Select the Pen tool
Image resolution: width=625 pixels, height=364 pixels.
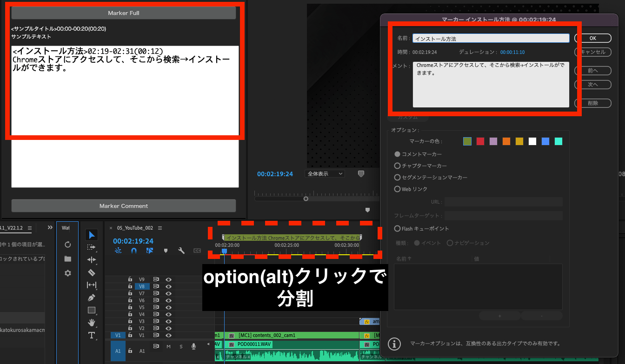(92, 298)
